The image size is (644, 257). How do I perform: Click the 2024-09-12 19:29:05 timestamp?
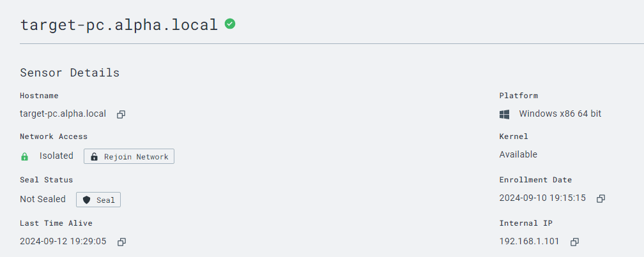(x=63, y=242)
